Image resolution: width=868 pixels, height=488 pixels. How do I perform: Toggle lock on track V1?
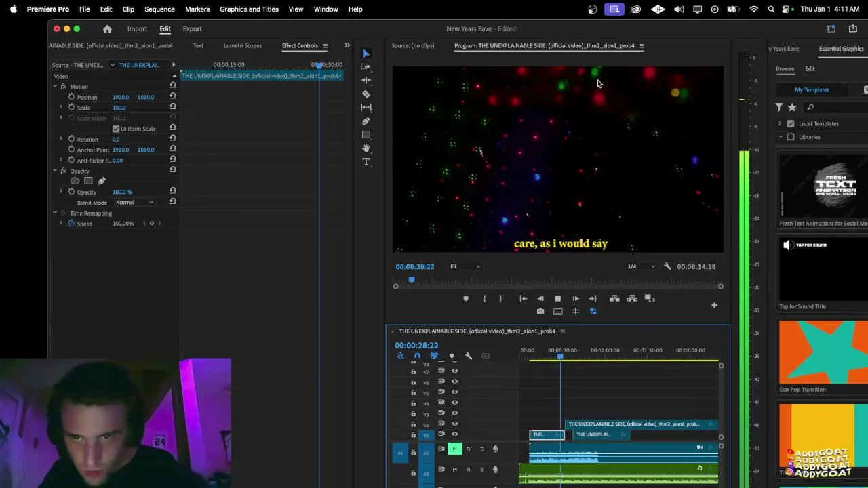pyautogui.click(x=413, y=434)
